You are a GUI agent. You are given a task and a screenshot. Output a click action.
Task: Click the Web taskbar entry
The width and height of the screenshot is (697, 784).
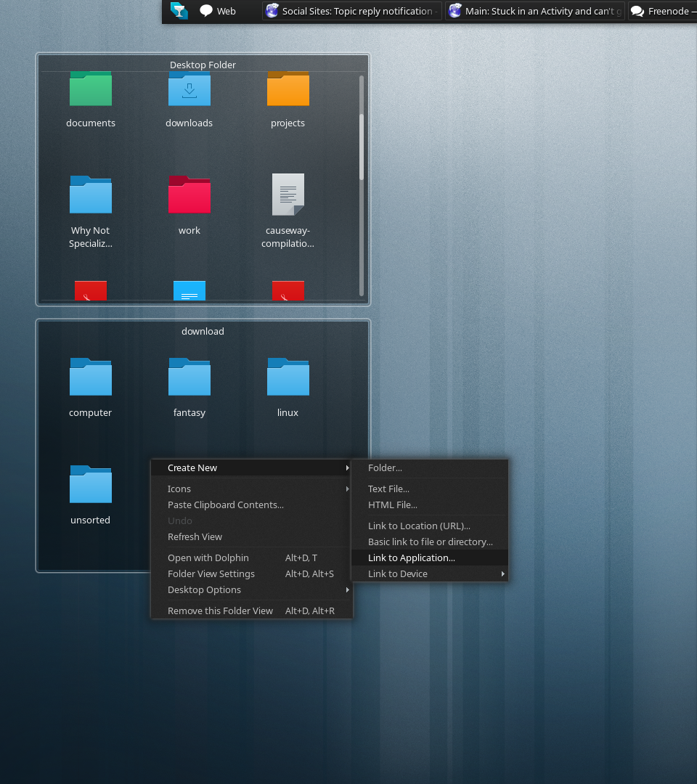coord(218,11)
